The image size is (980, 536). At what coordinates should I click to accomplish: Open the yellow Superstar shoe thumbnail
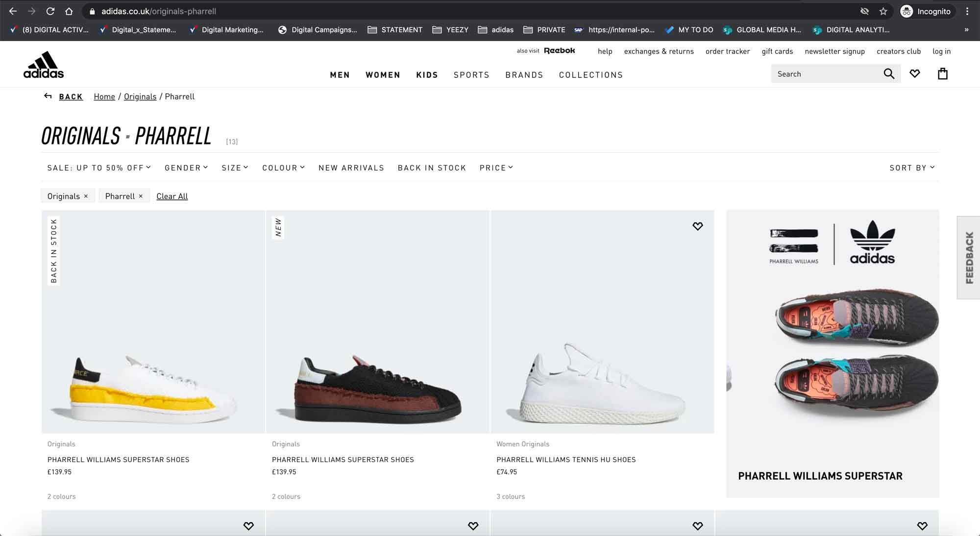pyautogui.click(x=153, y=322)
